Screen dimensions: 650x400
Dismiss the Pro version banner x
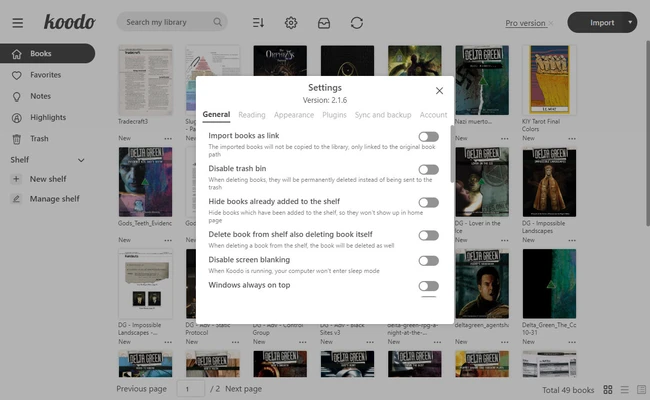551,23
